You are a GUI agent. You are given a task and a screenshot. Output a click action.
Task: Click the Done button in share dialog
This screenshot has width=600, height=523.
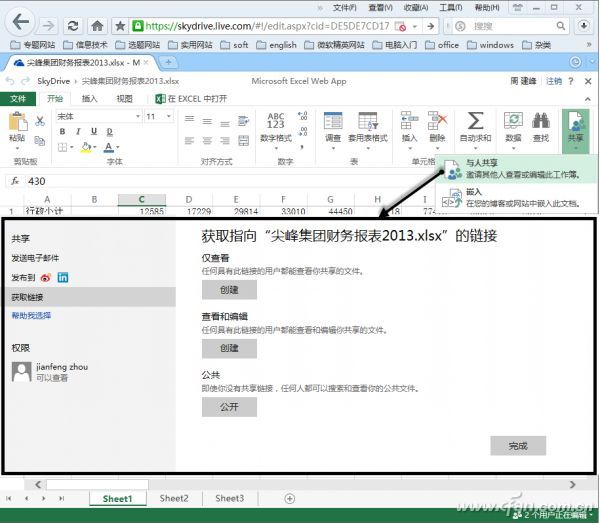click(518, 446)
